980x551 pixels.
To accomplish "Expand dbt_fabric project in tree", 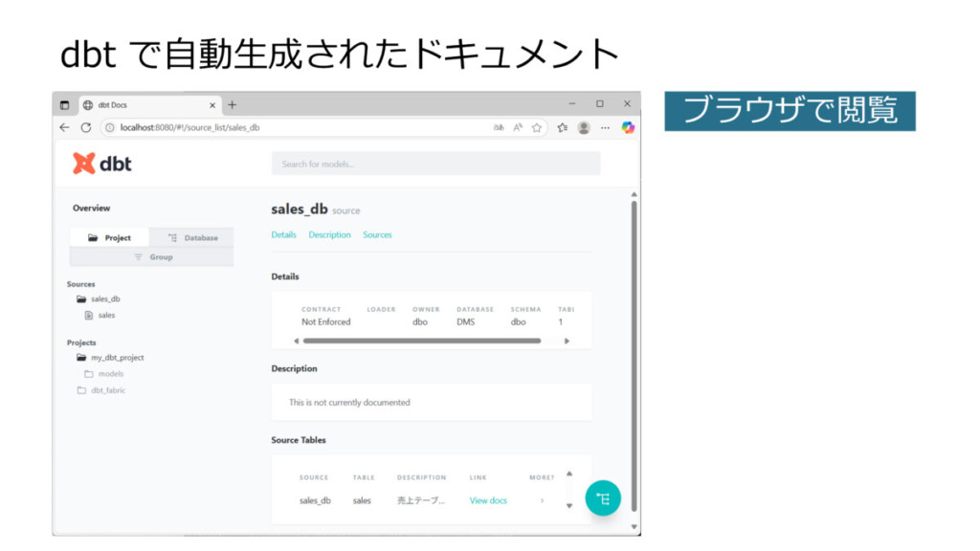I will point(108,390).
